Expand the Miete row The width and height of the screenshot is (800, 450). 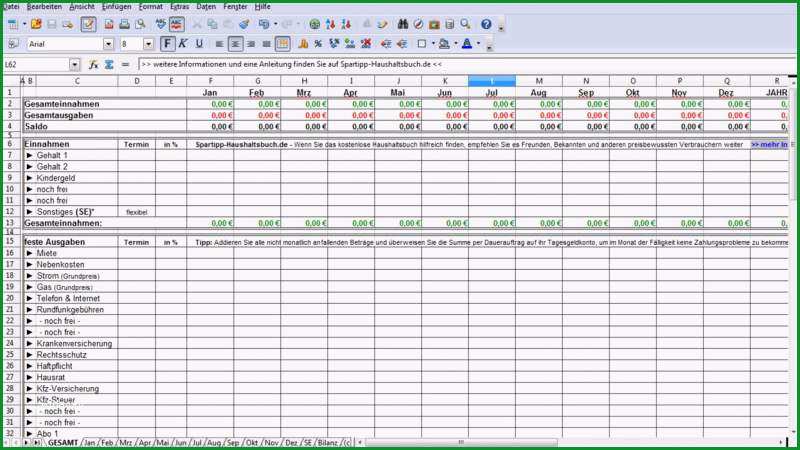point(30,253)
